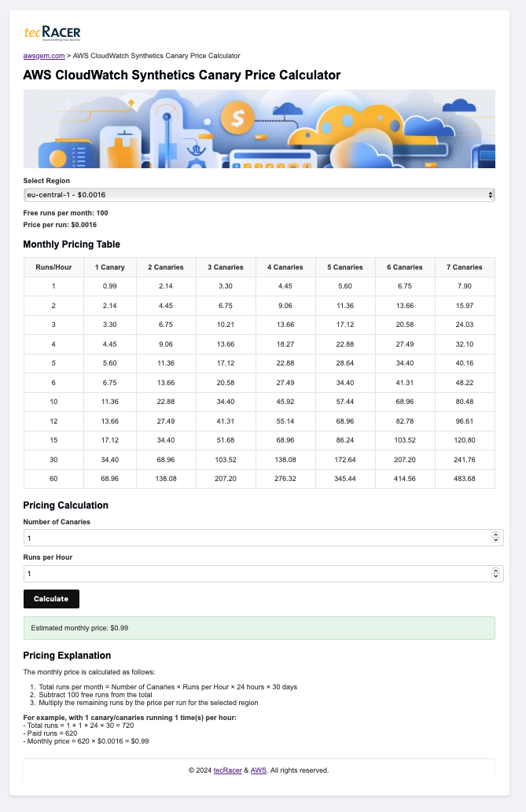This screenshot has height=812, width=526.
Task: Click the Runs/Hour 10 row label
Action: (x=53, y=402)
